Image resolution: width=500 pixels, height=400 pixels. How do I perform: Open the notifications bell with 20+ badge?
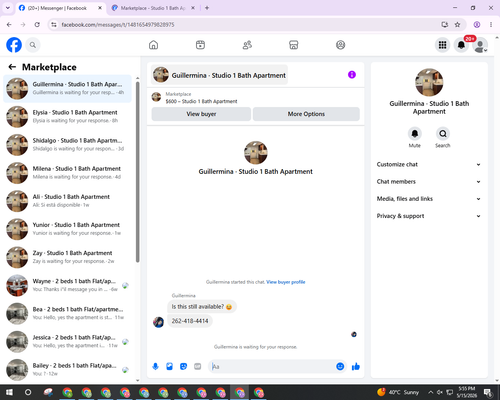coord(461,45)
